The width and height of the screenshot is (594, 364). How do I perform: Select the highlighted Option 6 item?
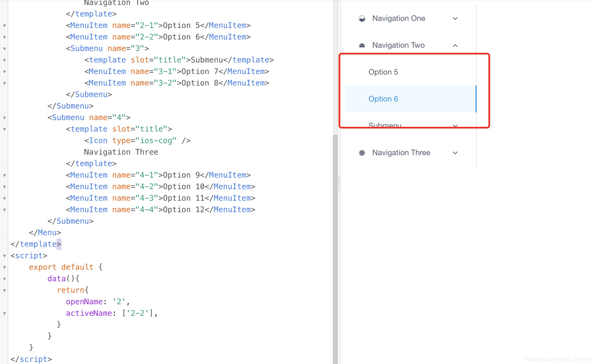pyautogui.click(x=383, y=99)
